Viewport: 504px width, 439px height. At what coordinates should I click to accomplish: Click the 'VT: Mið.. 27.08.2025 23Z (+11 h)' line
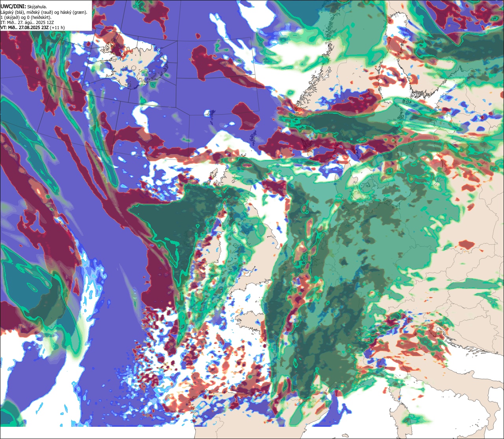click(x=33, y=28)
